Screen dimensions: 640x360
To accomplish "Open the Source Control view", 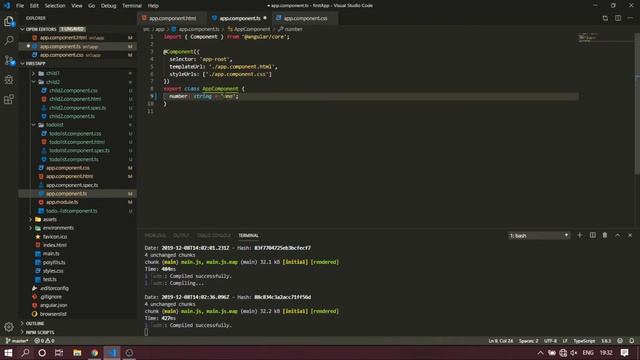I will (9, 60).
